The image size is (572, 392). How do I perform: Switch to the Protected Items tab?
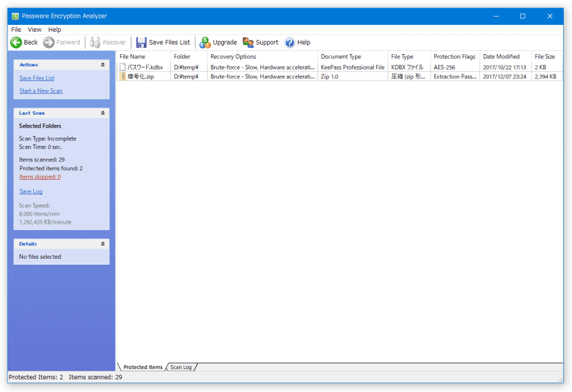[x=143, y=367]
